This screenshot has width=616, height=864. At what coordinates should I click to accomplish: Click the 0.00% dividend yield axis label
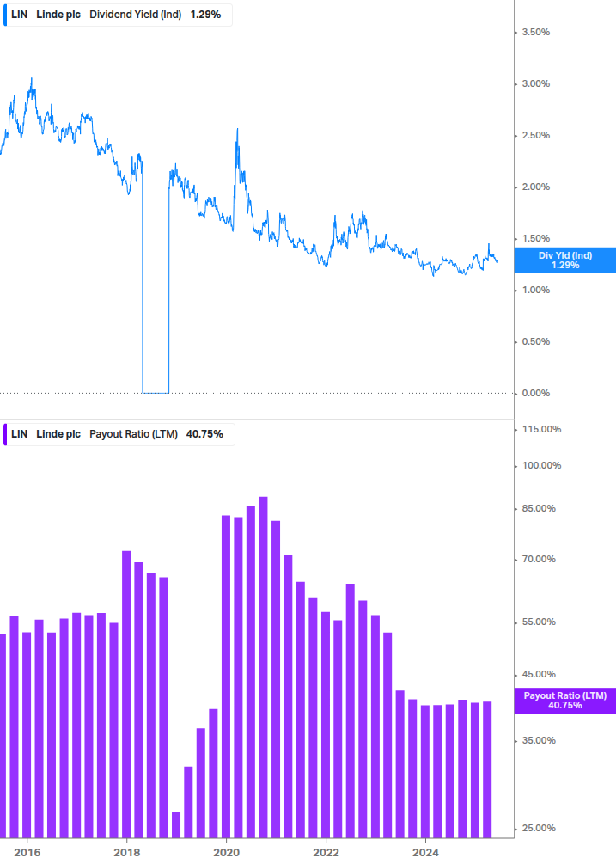click(x=535, y=394)
